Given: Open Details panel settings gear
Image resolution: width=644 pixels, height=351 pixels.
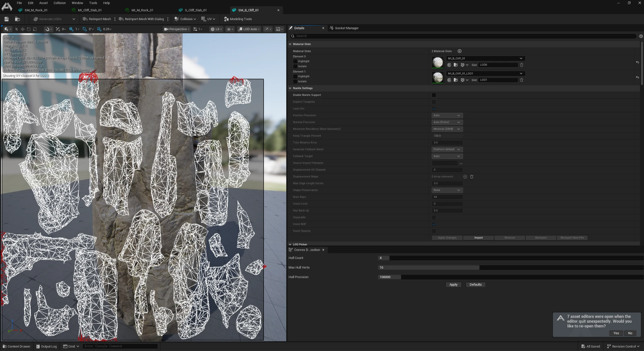Looking at the screenshot, I should click(641, 36).
